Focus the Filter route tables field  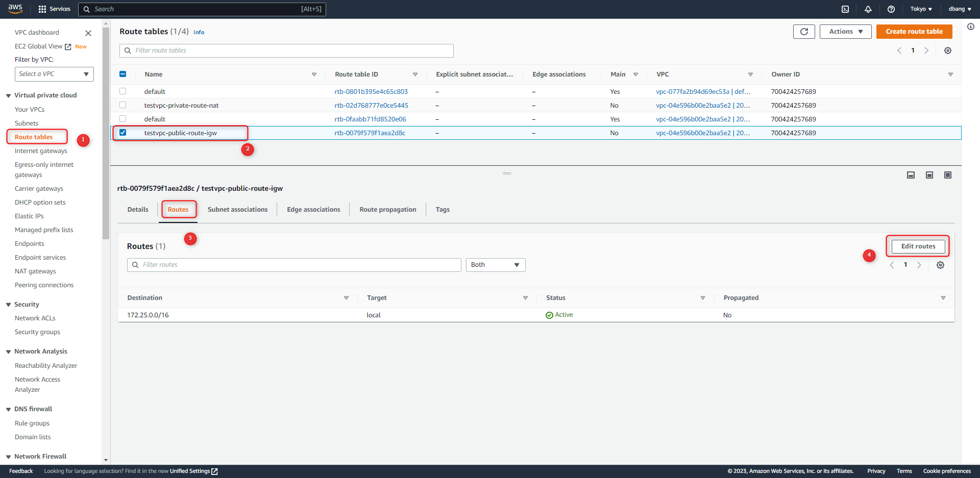[286, 51]
